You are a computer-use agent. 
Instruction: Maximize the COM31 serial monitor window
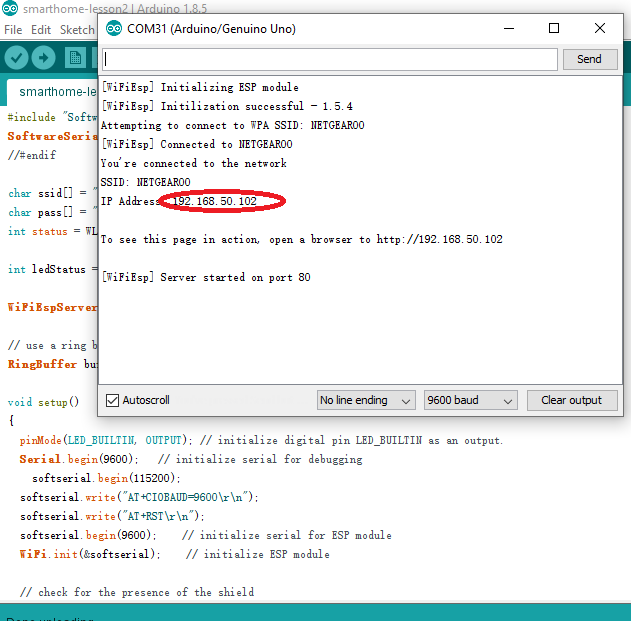pyautogui.click(x=554, y=28)
